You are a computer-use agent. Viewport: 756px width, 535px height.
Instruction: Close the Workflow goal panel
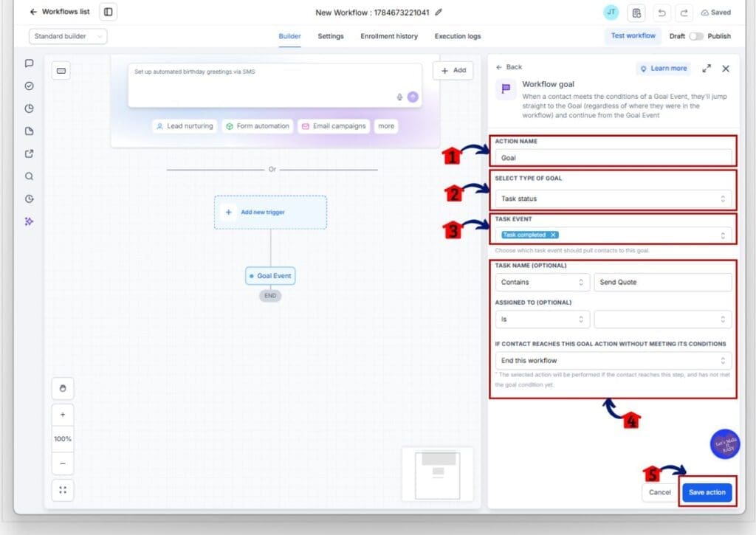tap(726, 69)
